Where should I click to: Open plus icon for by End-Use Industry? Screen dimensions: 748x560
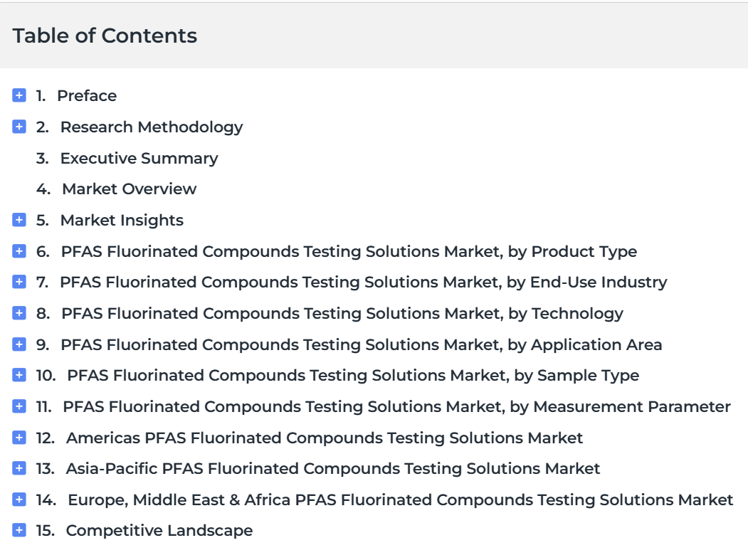coord(19,282)
